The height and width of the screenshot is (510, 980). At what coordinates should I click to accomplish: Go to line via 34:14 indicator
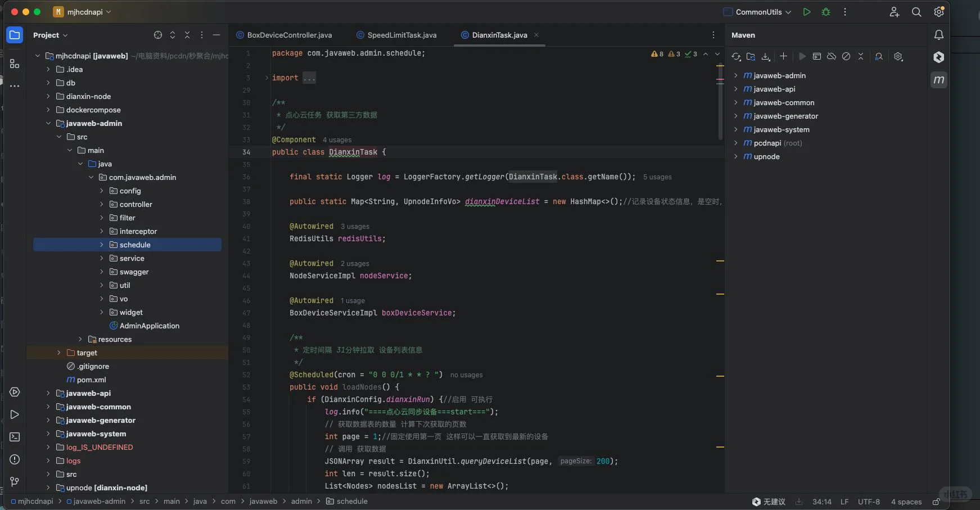click(822, 502)
